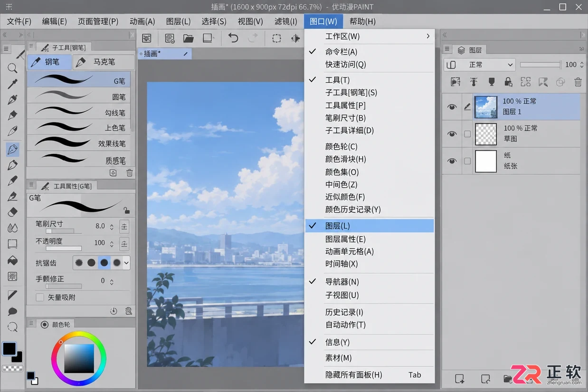Select the 插画* canvas tab

pyautogui.click(x=165, y=54)
